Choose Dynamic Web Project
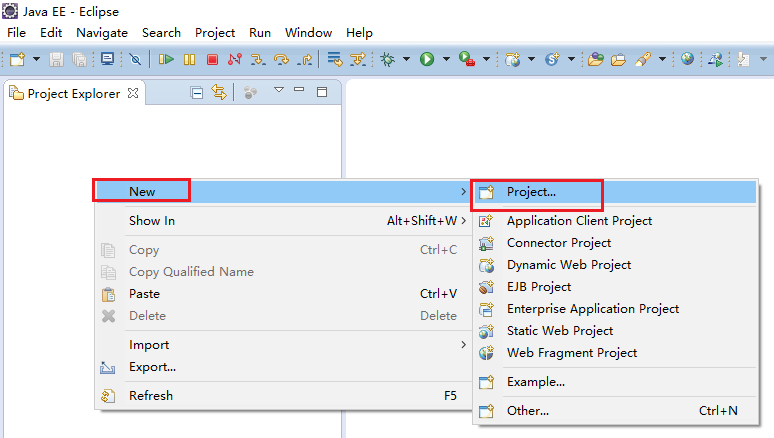The width and height of the screenshot is (774, 438). pyautogui.click(x=615, y=265)
